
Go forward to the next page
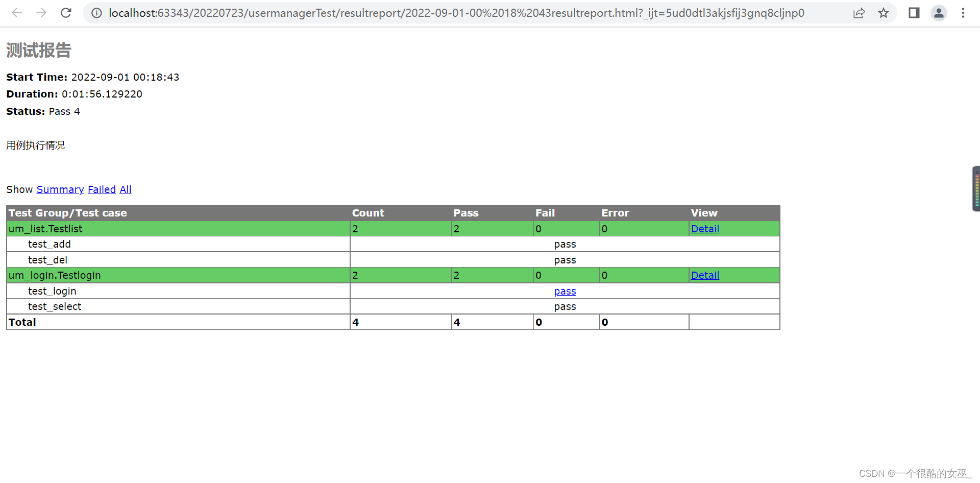click(41, 13)
